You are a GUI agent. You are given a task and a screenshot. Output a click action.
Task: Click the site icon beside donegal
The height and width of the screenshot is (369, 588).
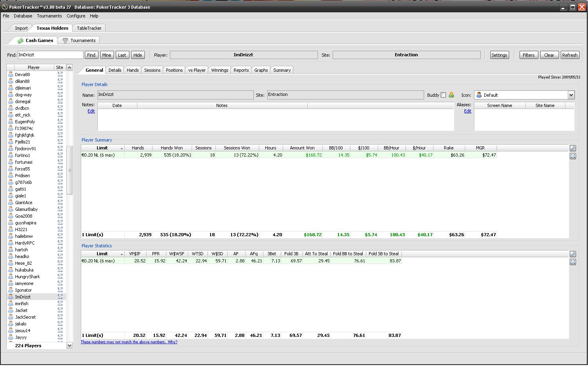coord(60,101)
